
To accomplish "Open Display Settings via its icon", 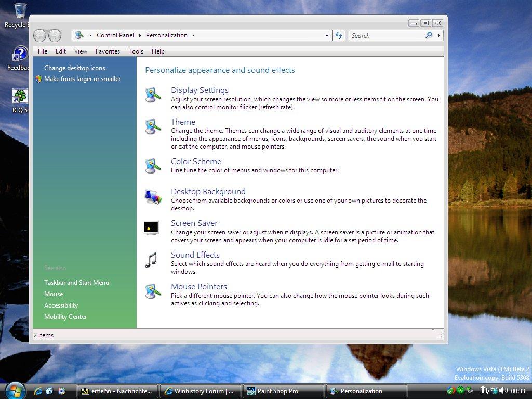I will 152,95.
